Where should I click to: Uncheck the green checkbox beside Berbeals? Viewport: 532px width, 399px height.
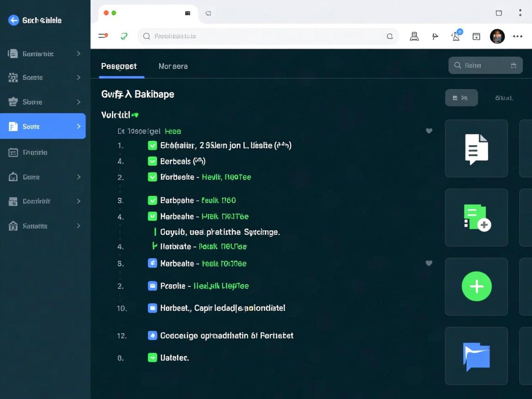[x=152, y=161]
